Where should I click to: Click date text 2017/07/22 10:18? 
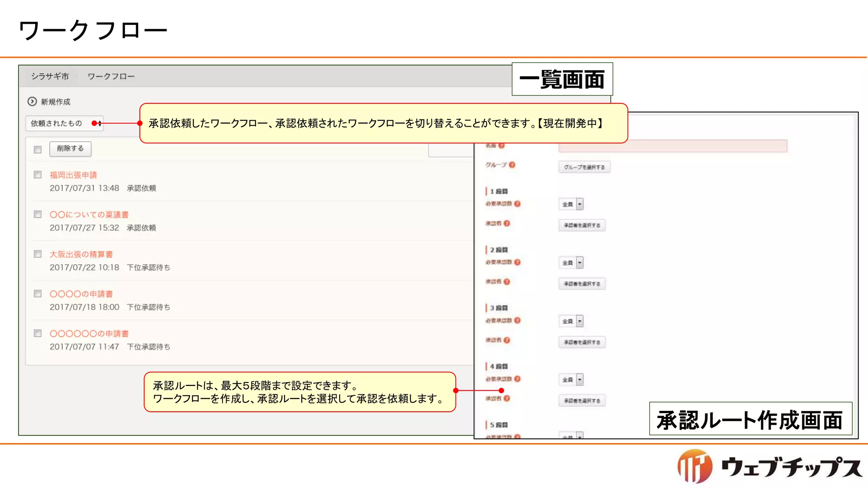click(84, 267)
